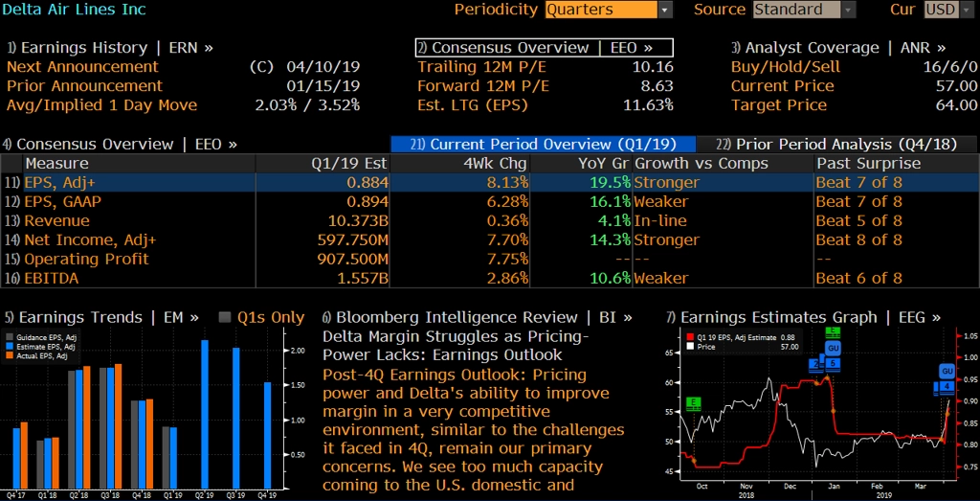Expand the Periodicity dropdown arrow
This screenshot has height=501, width=980.
pyautogui.click(x=665, y=10)
